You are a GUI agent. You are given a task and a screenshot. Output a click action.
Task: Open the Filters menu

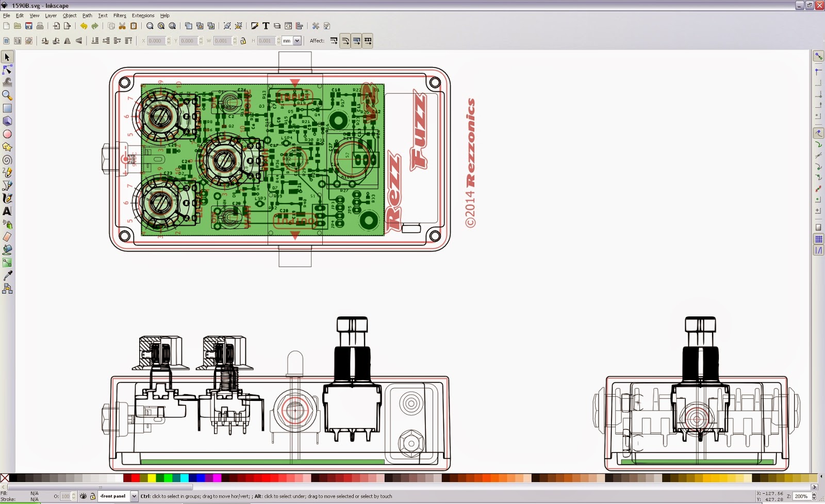pos(120,15)
